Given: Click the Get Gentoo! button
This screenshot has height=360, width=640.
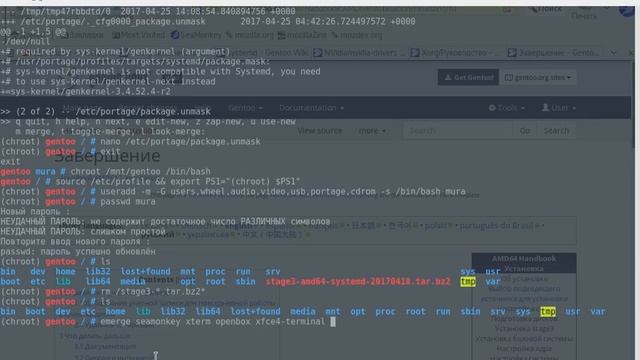Looking at the screenshot, I should pyautogui.click(x=468, y=77).
